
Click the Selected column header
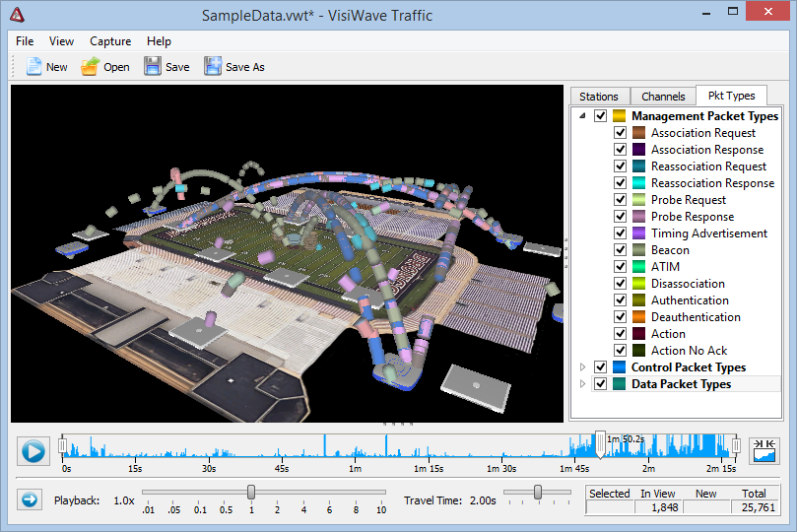610,494
